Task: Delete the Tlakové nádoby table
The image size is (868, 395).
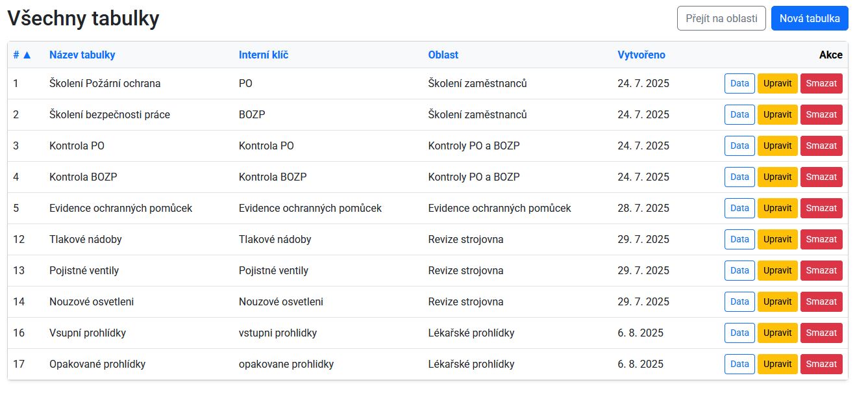Action: [x=821, y=239]
